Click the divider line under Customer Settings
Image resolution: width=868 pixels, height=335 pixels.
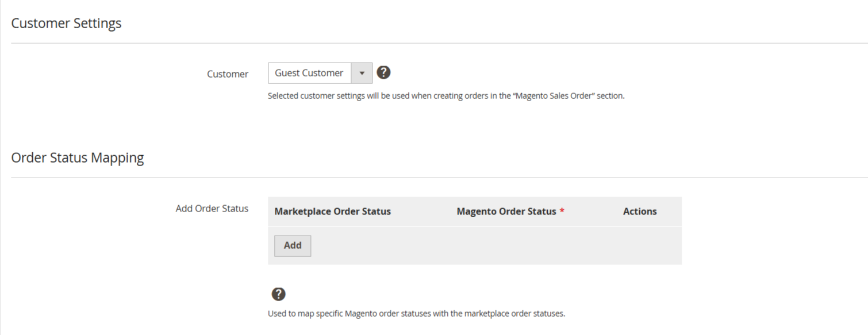pyautogui.click(x=437, y=43)
